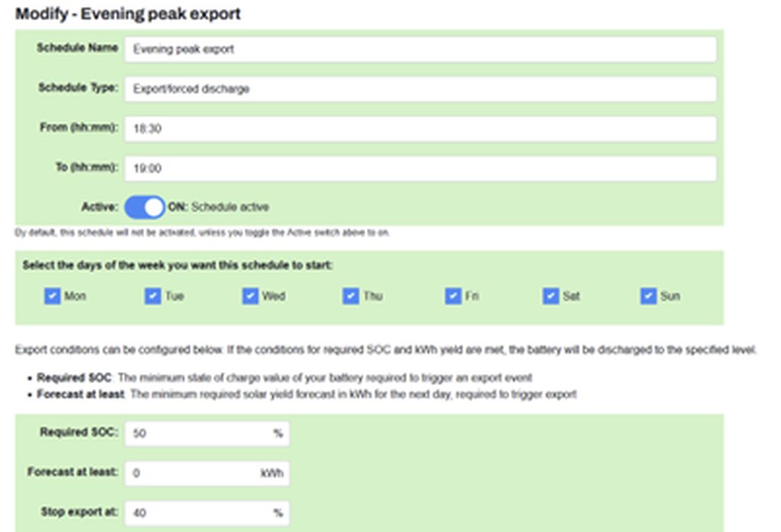The image size is (781, 532).
Task: Uncheck the Tue checkbox
Action: coord(153,296)
